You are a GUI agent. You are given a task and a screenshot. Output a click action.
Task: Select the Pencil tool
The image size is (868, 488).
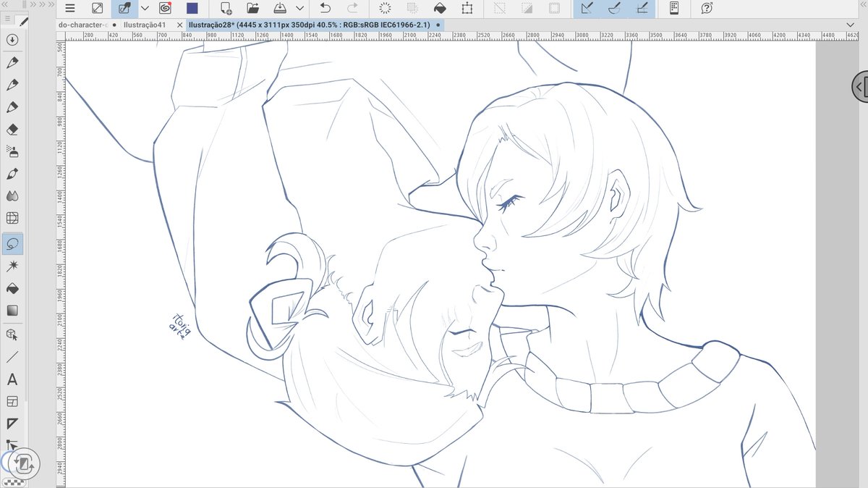12,85
